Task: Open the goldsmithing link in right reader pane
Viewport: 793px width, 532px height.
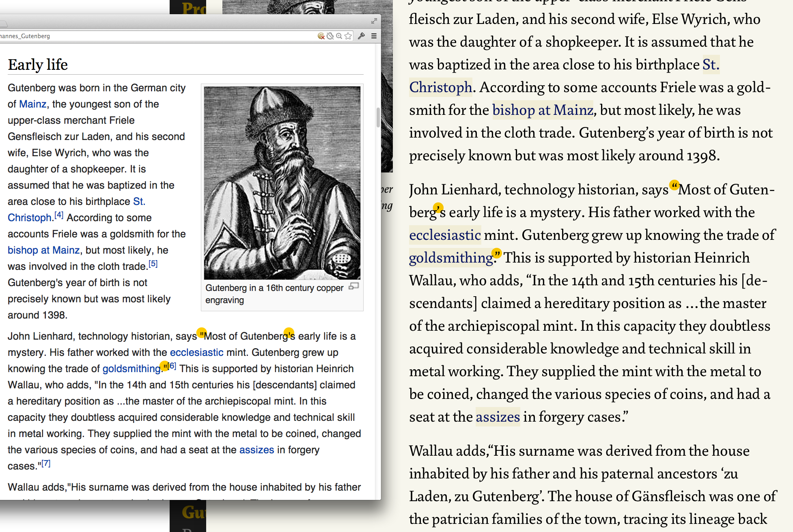Action: (x=450, y=258)
